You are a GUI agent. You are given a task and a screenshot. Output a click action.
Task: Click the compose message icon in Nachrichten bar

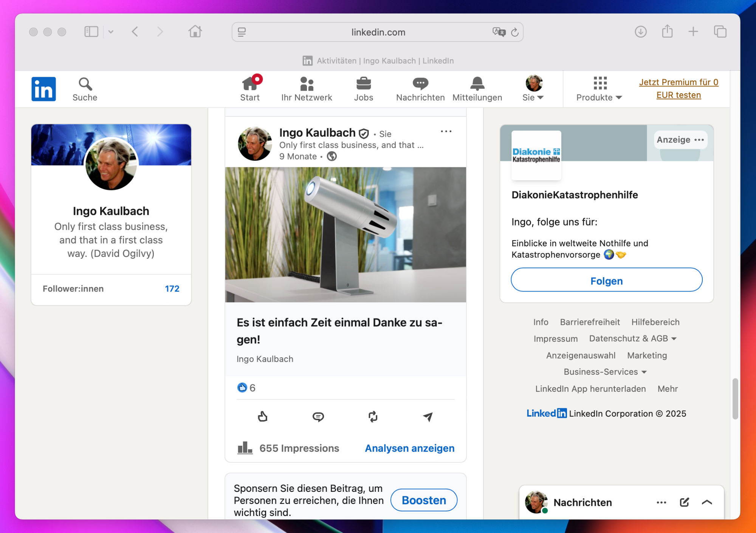click(684, 502)
